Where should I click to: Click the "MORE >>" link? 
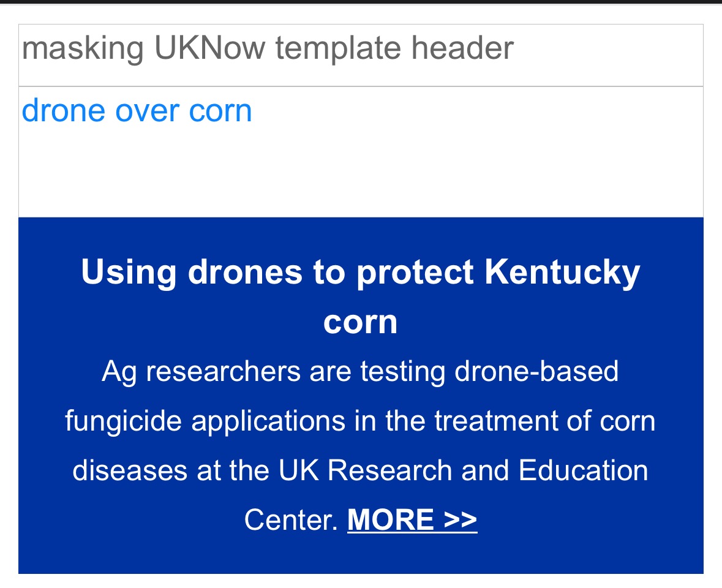click(x=412, y=520)
